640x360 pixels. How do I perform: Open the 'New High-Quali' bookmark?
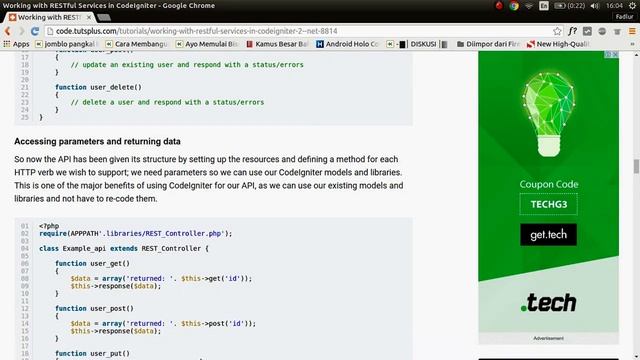[x=558, y=44]
